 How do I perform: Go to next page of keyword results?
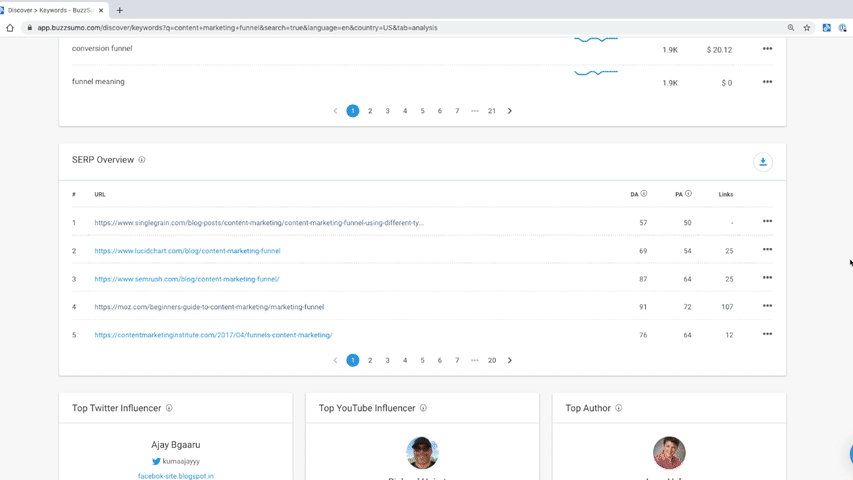(x=509, y=111)
